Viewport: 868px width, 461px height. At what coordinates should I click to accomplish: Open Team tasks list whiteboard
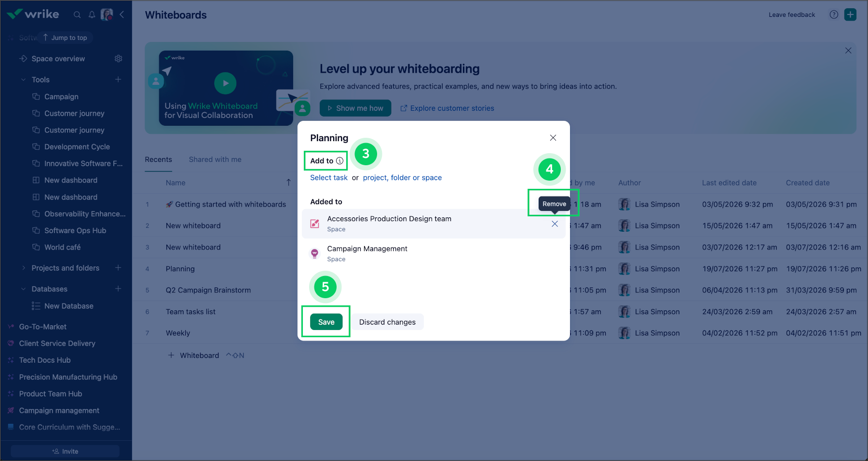[x=190, y=312]
